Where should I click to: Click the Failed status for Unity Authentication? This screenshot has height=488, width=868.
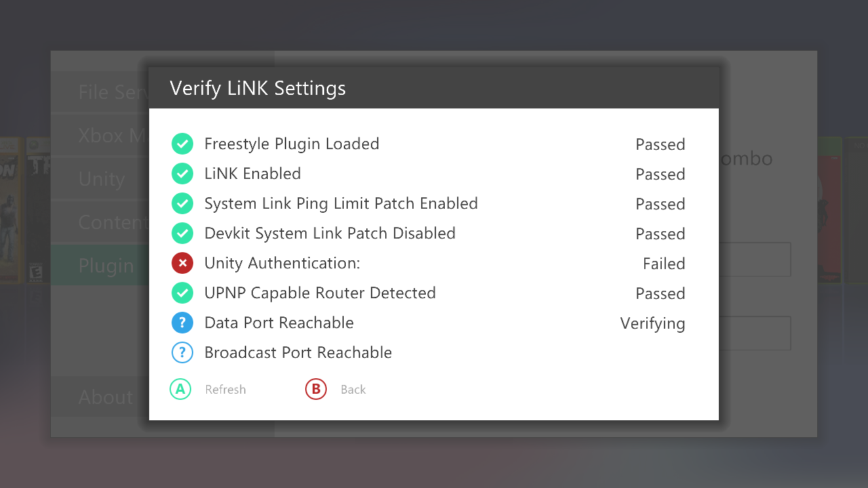point(663,264)
